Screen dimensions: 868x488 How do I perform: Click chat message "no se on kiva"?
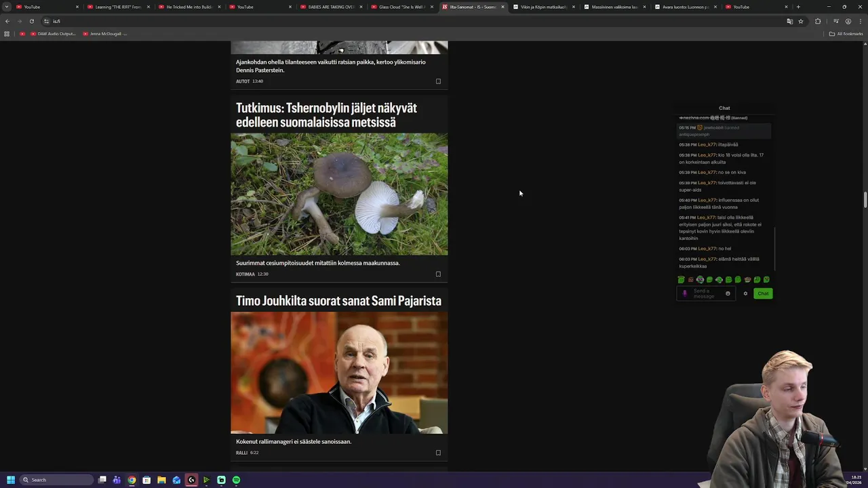point(732,172)
